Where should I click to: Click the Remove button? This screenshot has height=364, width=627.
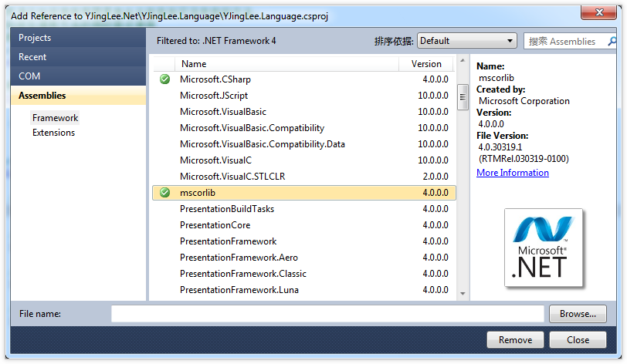(515, 340)
